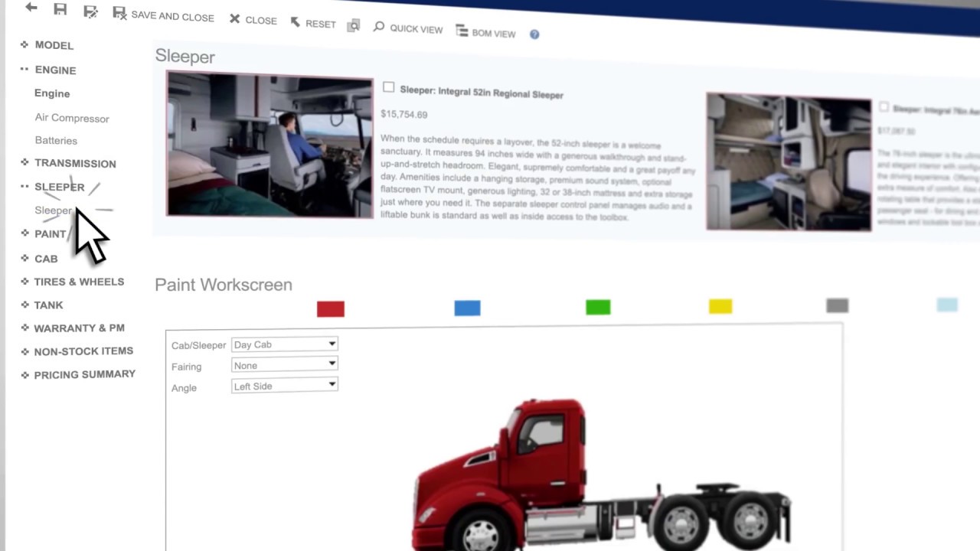Image resolution: width=980 pixels, height=551 pixels.
Task: Click the $15,754.69 price text
Action: tap(404, 114)
